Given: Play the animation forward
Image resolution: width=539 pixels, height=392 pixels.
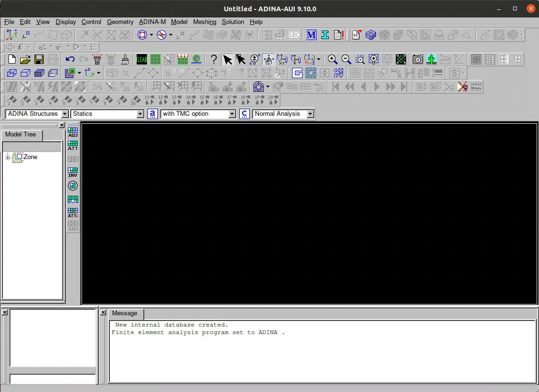Looking at the screenshot, I should 376,87.
